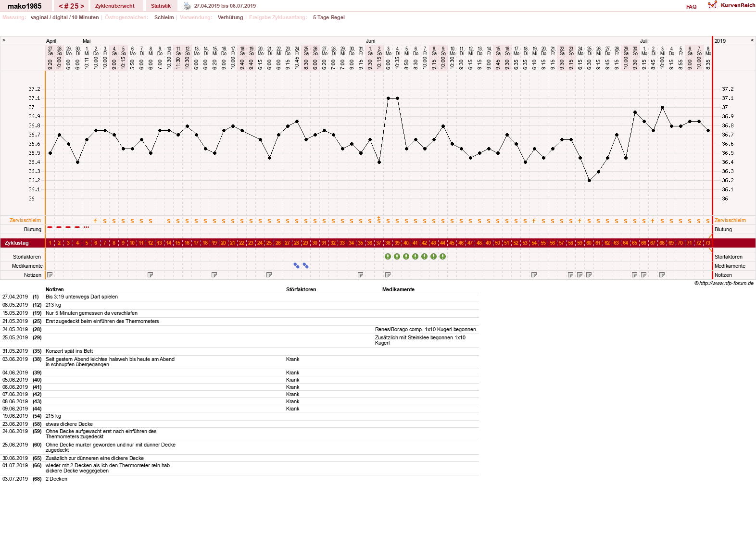Expand chart with the '>' arrow left of April
Viewport: 756px width, 534px height.
4,40
